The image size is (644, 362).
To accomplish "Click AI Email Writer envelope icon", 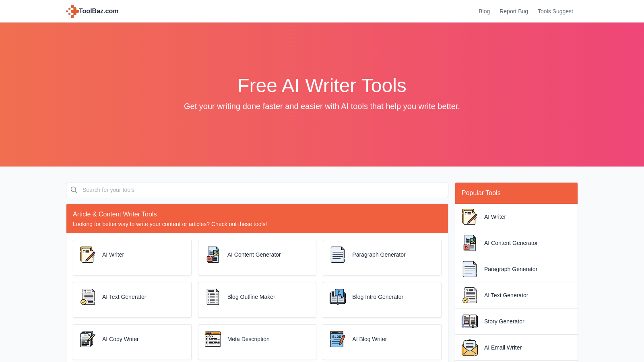I will coord(470,348).
